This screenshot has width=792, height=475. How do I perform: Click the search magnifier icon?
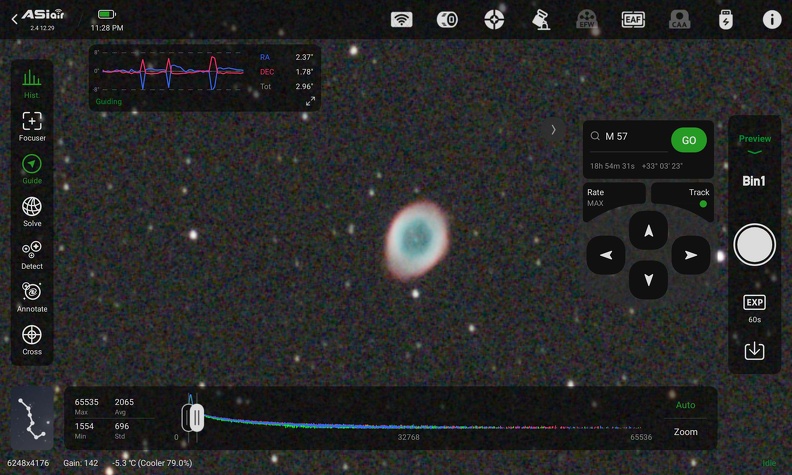point(595,136)
